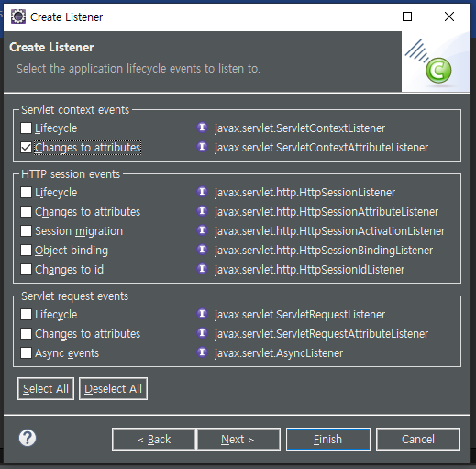Cancel the Create Listener wizard

[x=418, y=440]
